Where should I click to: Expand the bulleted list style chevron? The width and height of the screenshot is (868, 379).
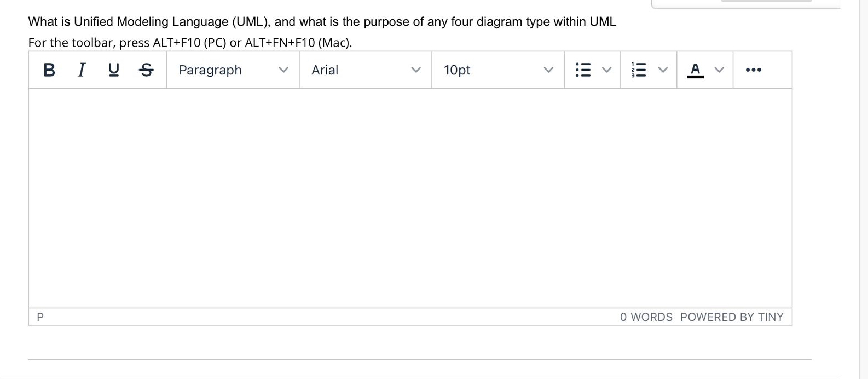(606, 70)
